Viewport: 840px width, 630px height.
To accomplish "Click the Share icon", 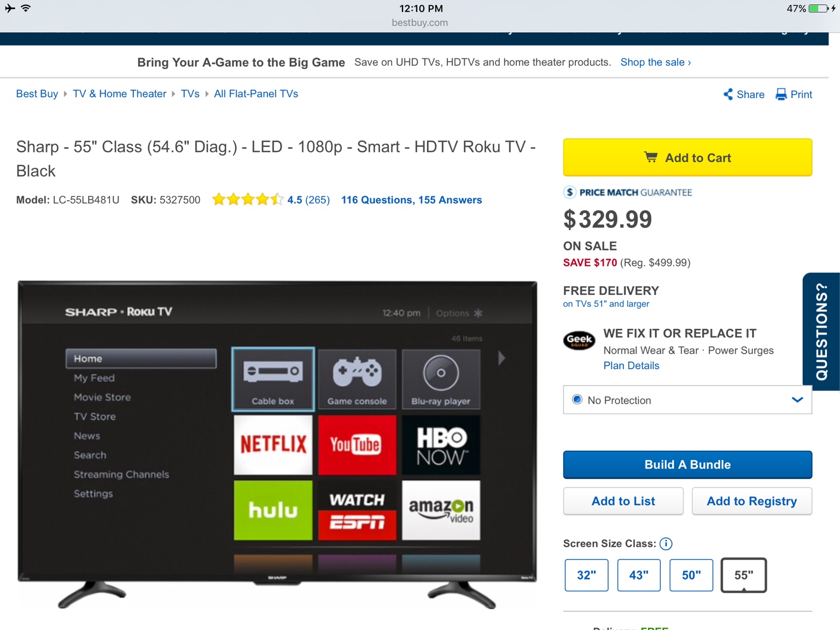I will tap(728, 94).
